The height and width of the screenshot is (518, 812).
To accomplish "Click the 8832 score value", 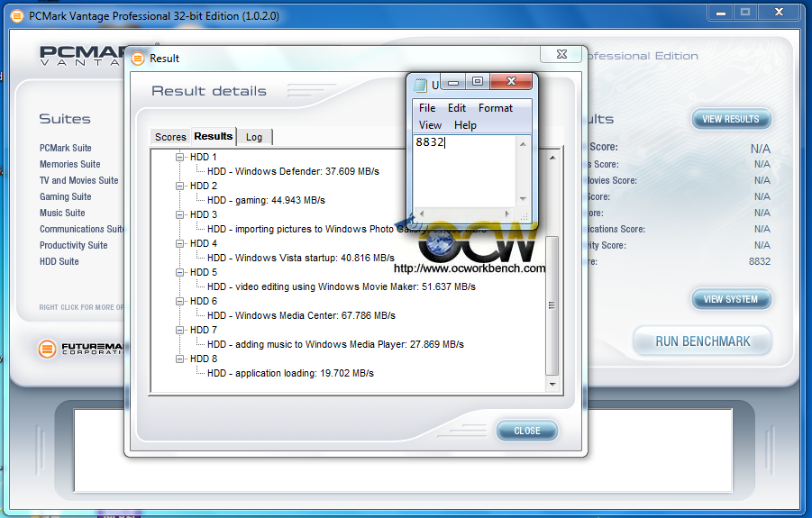I will coord(759,261).
